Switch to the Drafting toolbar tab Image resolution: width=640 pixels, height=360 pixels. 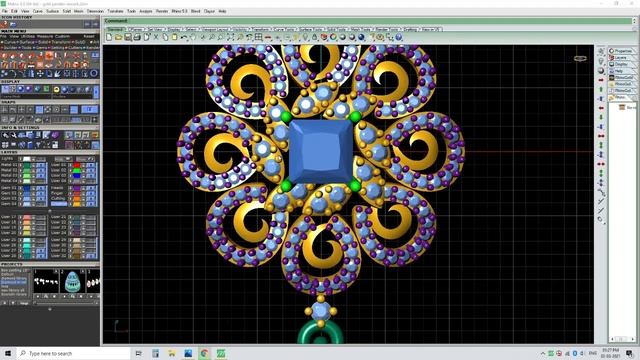(410, 29)
